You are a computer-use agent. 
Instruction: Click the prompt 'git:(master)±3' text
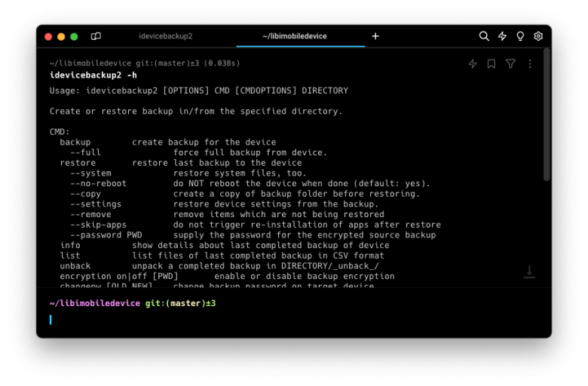(180, 303)
